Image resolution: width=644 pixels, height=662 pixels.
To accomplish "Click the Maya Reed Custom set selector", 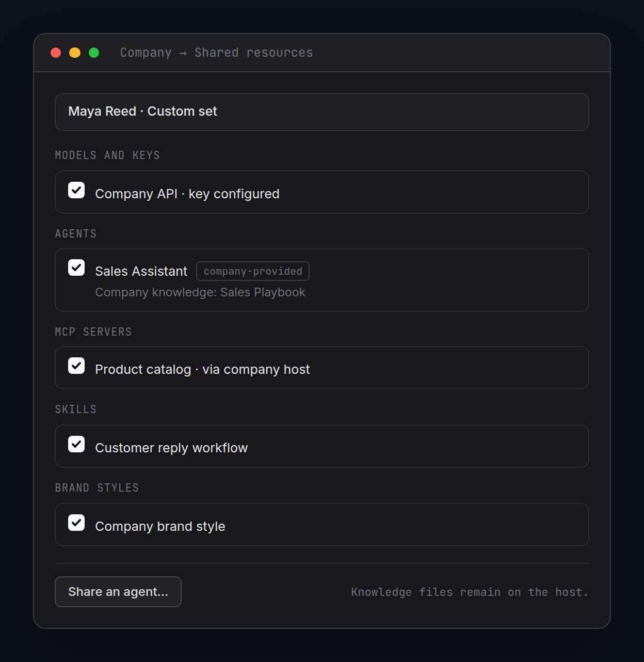I will [x=322, y=112].
